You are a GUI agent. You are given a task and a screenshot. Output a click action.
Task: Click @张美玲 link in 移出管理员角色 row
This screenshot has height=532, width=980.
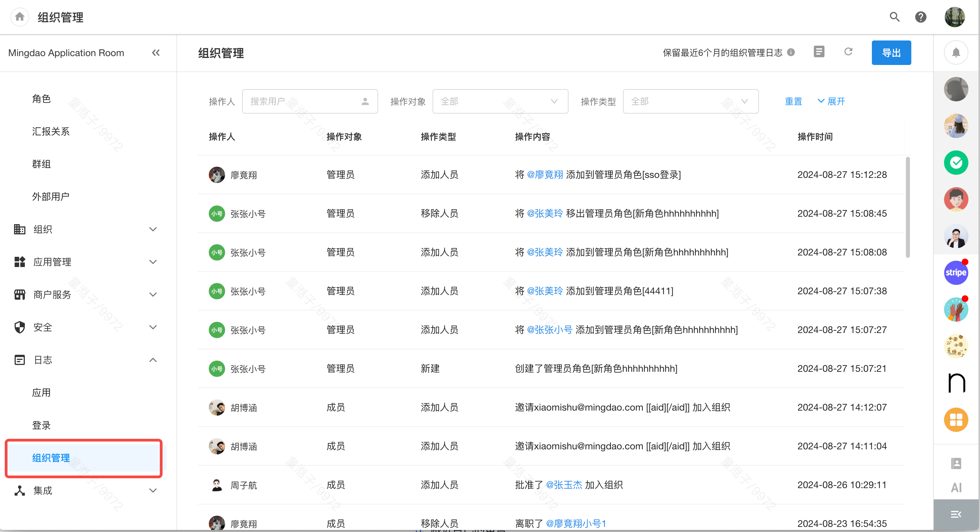click(545, 214)
